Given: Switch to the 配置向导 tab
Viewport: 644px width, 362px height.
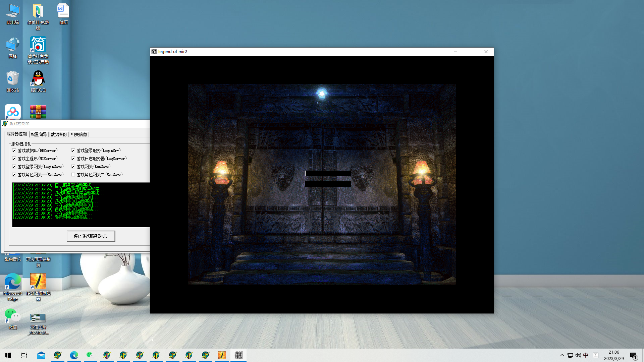Looking at the screenshot, I should pos(39,134).
